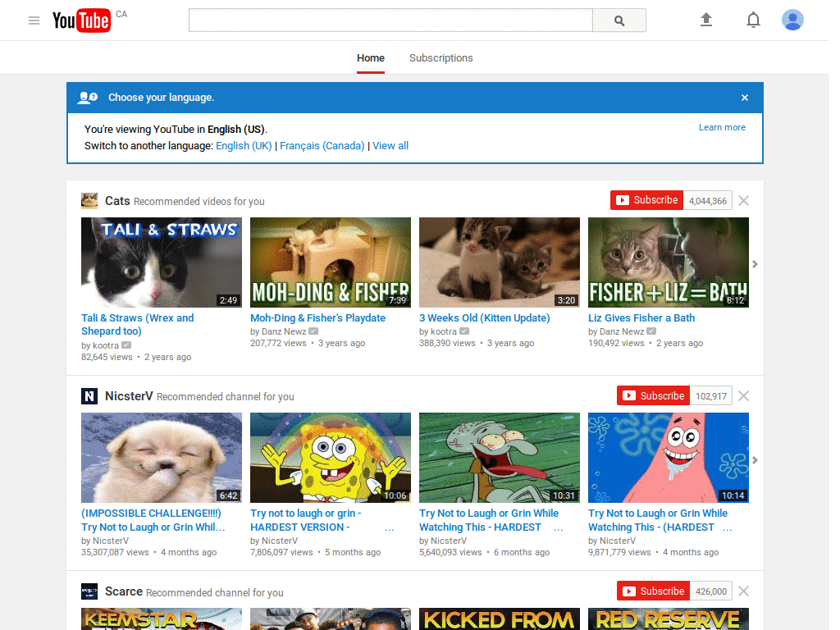The width and height of the screenshot is (840, 630).
Task: Dismiss the Scarce recommendation section
Action: coord(743,591)
